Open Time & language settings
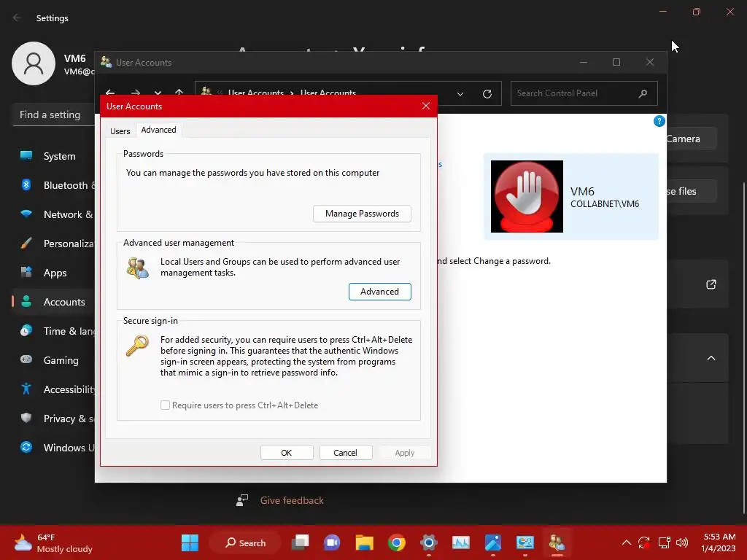Image resolution: width=747 pixels, height=560 pixels. (53, 331)
